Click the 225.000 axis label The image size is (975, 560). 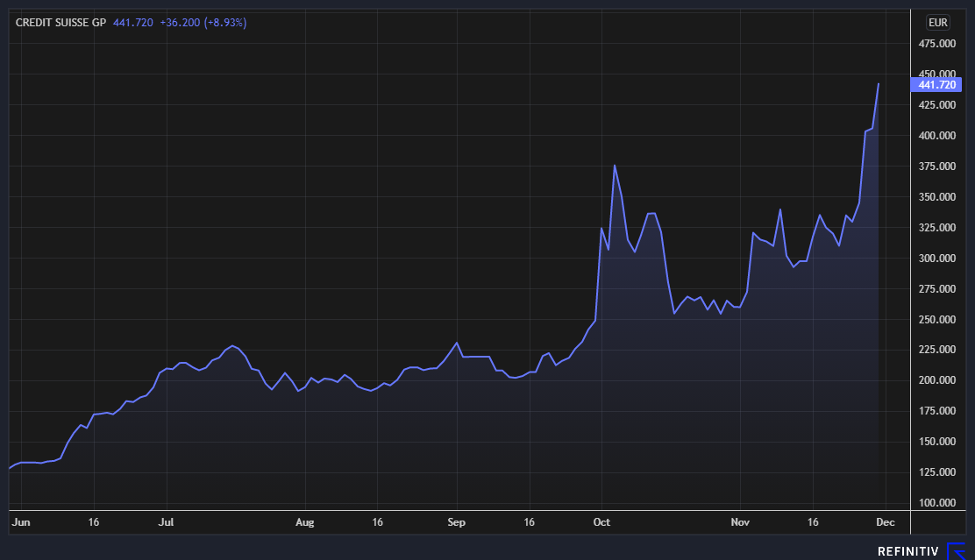pos(937,350)
